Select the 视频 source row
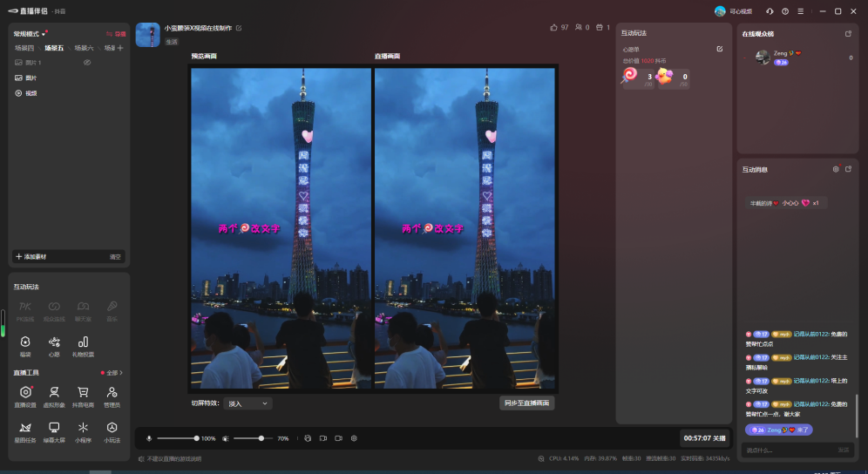868x474 pixels. (69, 93)
